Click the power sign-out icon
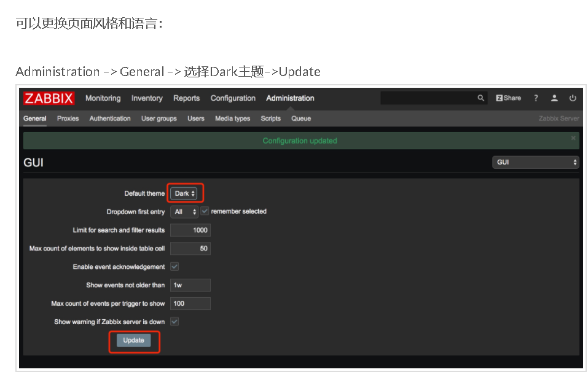Screen dimensions: 588x372 [x=573, y=98]
